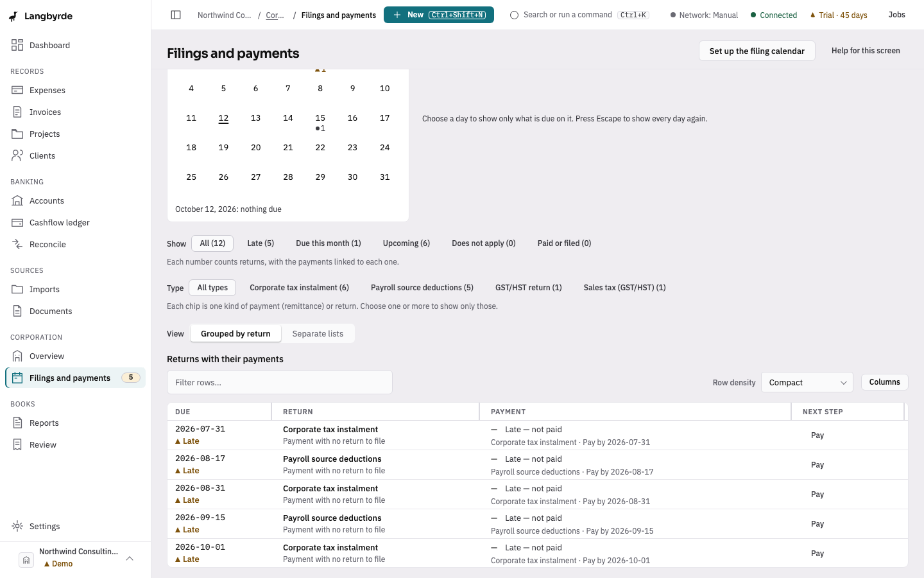Toggle the GST/HST return (1) type chip
This screenshot has height=578, width=924.
[x=529, y=288]
